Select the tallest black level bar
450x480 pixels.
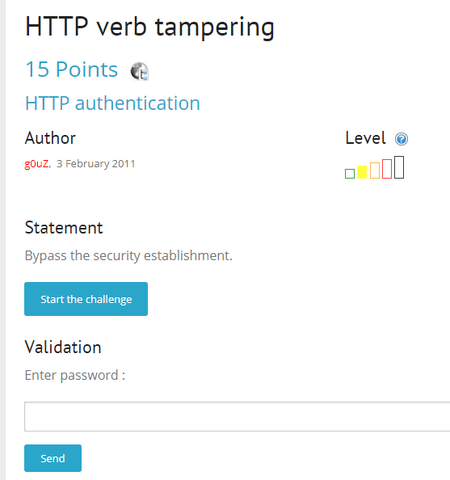[399, 167]
